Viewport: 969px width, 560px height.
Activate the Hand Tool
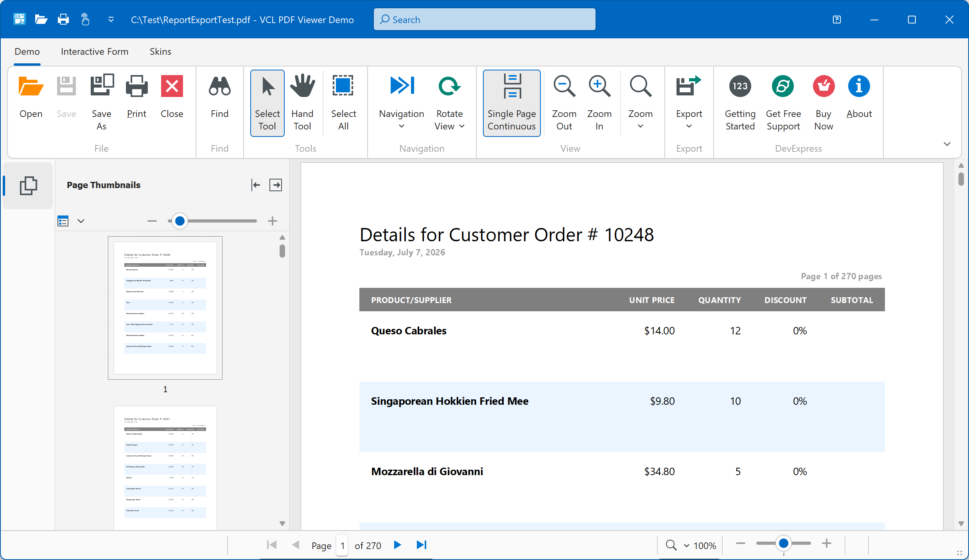(x=302, y=103)
